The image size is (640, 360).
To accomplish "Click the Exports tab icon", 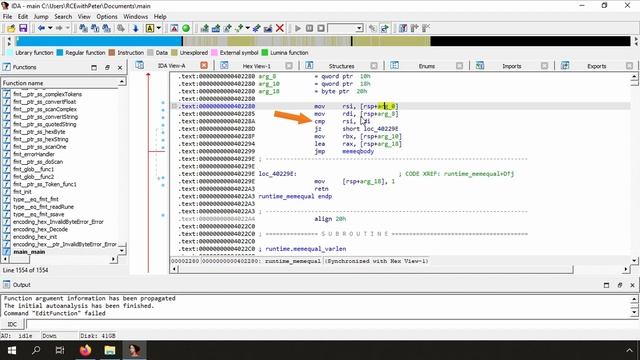I will [x=565, y=65].
